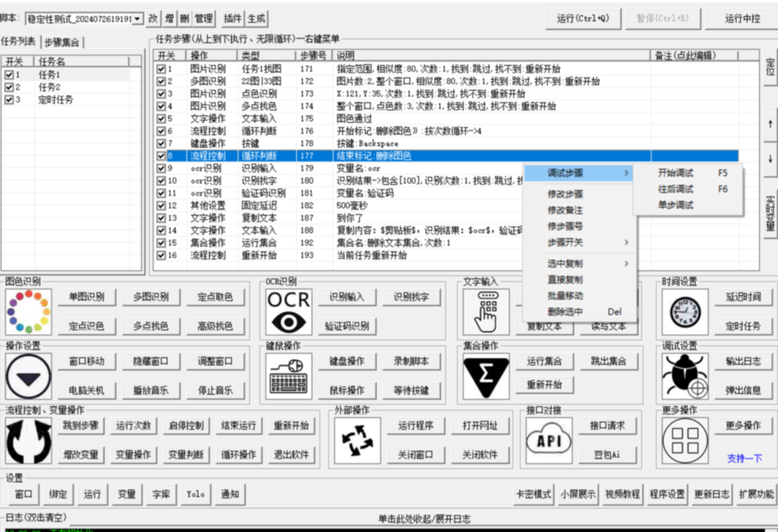Toggle checkbox for step 1 图片识别
This screenshot has width=778, height=532.
(161, 69)
